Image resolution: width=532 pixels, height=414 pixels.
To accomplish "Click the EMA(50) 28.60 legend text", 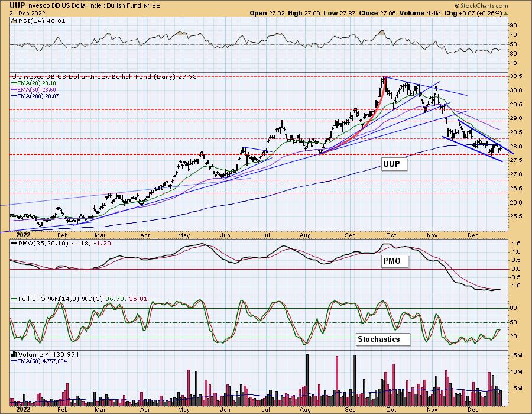I will coord(37,89).
